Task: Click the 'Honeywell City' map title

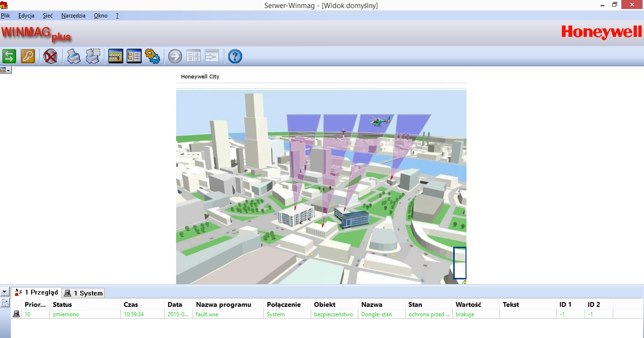Action: point(200,77)
